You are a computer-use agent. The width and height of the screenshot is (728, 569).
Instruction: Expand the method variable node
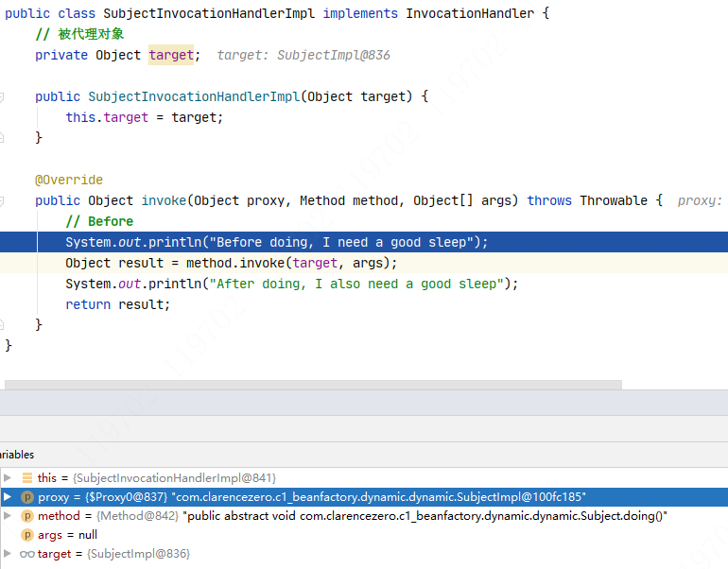(x=7, y=516)
